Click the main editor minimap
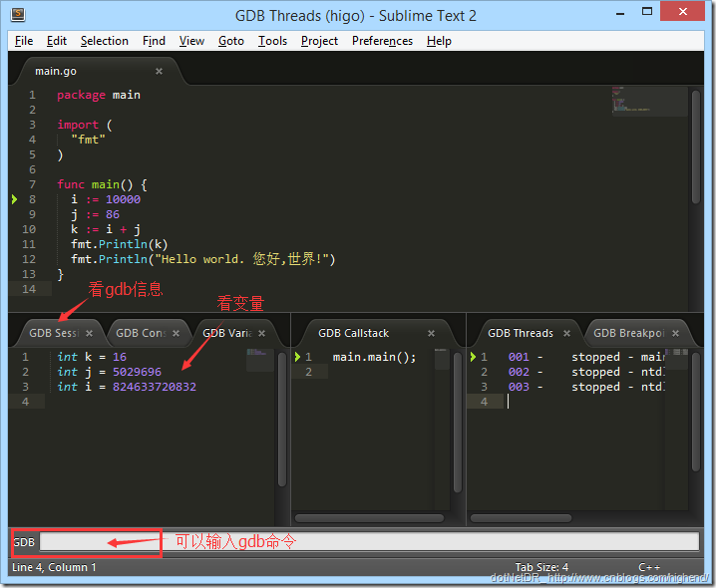Screen dimensions: 716x588 point(649,102)
